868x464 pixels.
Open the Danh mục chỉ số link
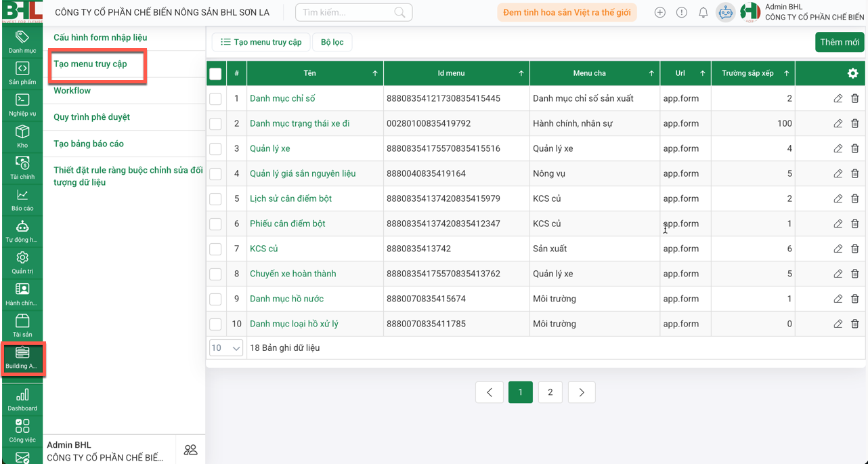click(282, 98)
